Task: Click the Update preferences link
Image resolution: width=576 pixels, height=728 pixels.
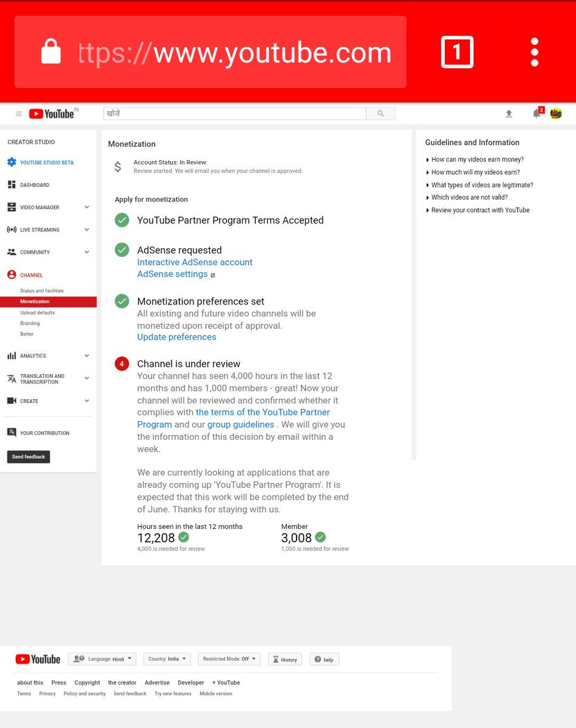Action: [176, 337]
